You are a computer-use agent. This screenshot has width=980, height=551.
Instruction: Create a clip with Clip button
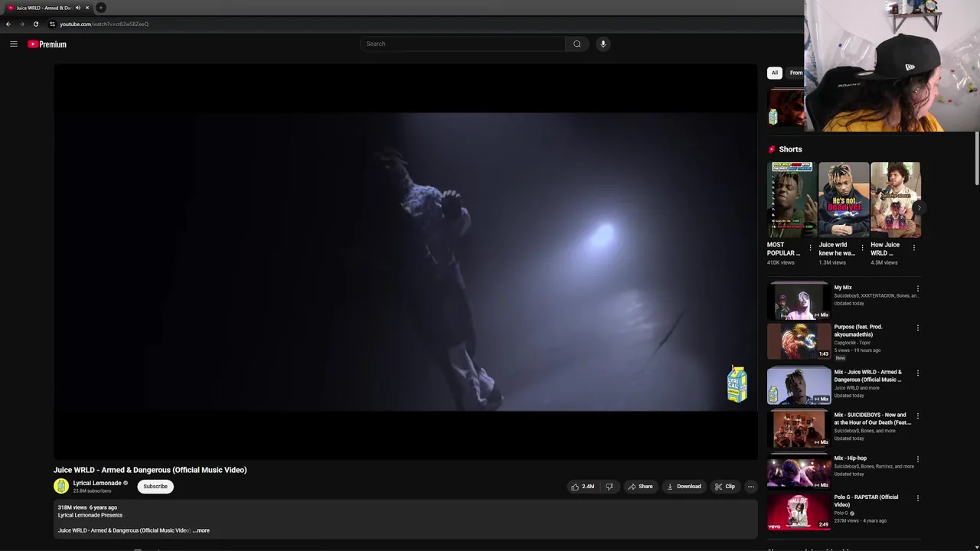(x=724, y=487)
